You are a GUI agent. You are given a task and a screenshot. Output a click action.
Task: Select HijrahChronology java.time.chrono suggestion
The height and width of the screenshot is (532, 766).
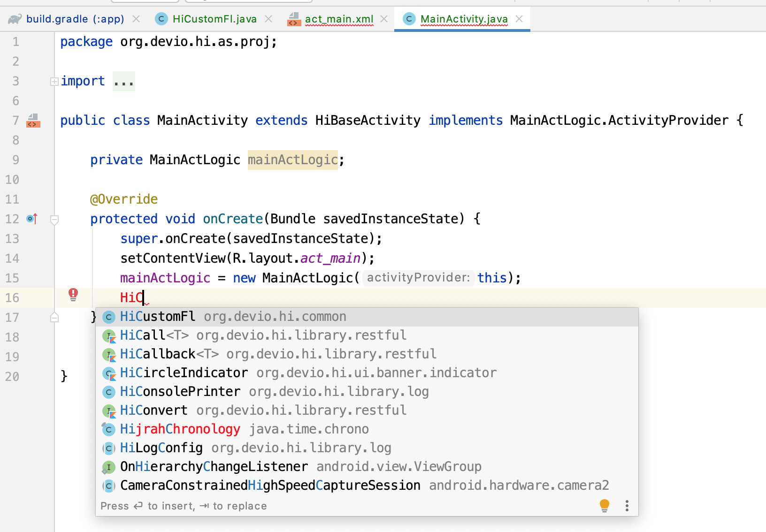click(x=367, y=429)
